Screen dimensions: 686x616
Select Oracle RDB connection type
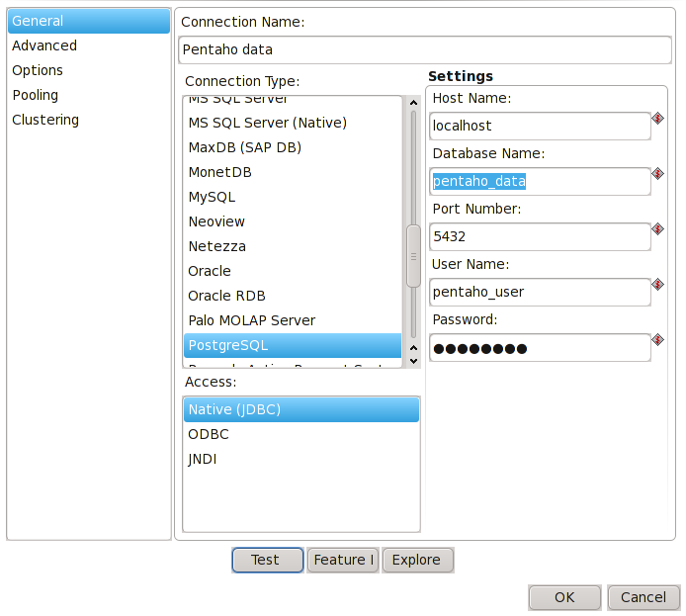point(293,296)
